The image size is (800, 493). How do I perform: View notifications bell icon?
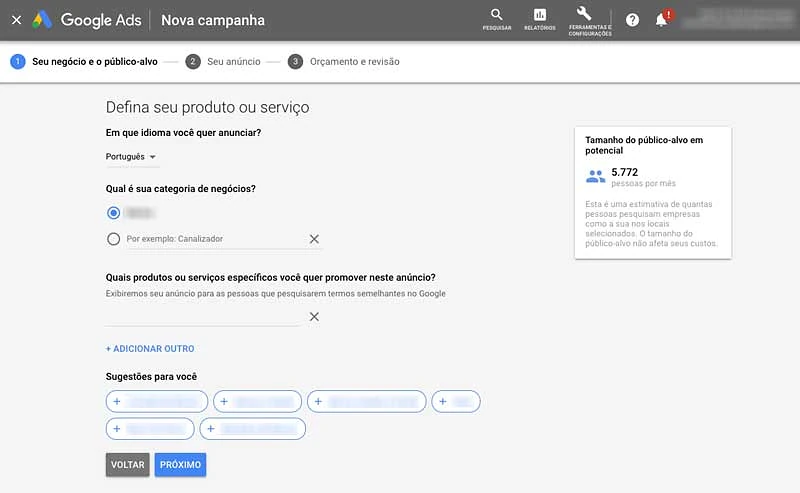click(x=661, y=20)
